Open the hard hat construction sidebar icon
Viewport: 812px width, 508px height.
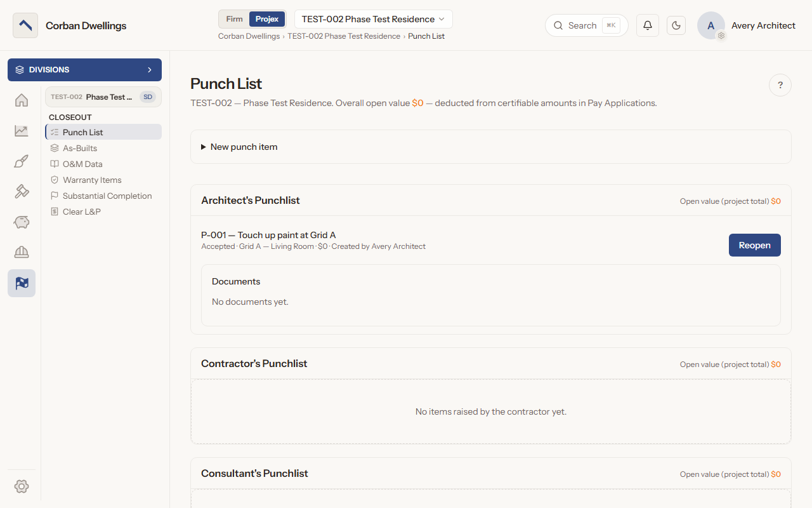(22, 253)
